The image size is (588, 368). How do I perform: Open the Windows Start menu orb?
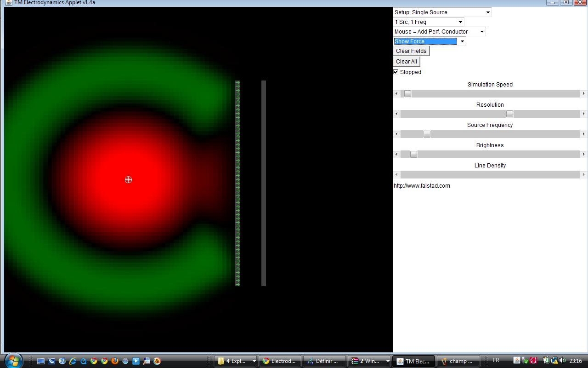13,361
